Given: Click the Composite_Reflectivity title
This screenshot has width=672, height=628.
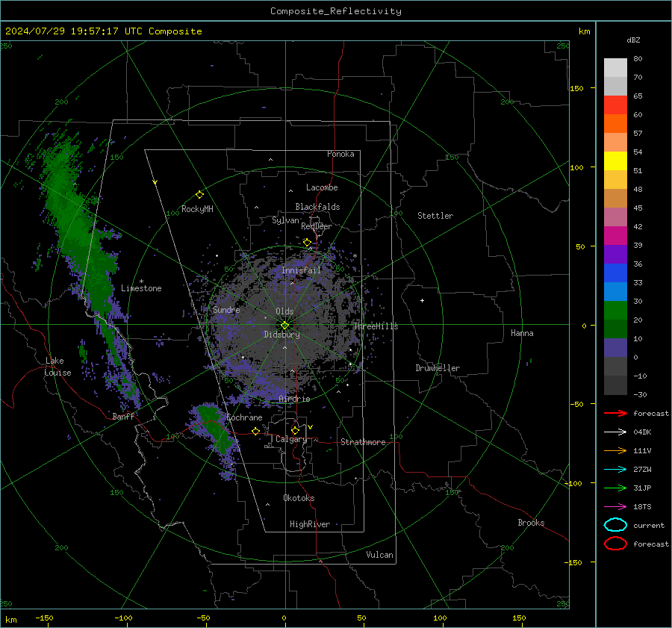Looking at the screenshot, I should point(335,11).
